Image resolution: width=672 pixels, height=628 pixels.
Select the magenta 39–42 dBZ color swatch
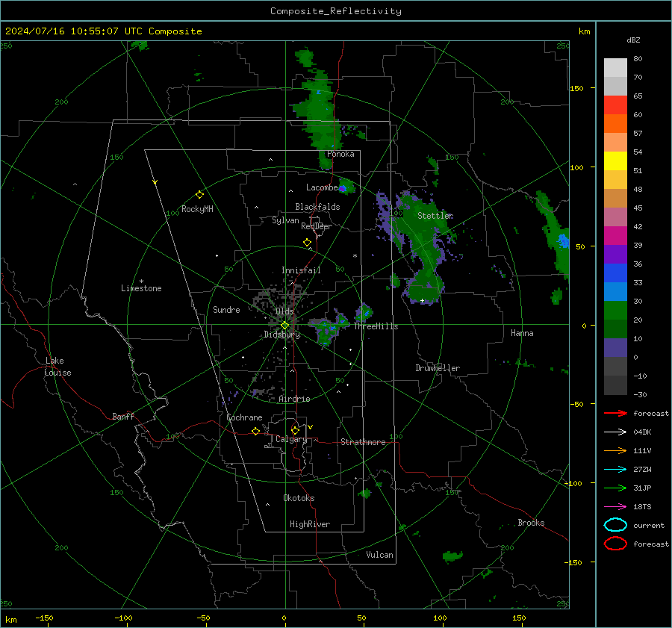point(615,236)
